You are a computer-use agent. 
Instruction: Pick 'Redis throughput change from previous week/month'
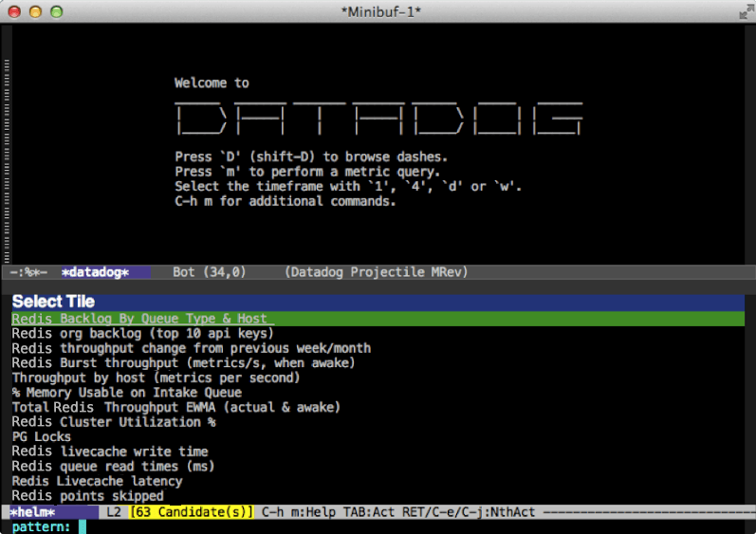pos(191,348)
